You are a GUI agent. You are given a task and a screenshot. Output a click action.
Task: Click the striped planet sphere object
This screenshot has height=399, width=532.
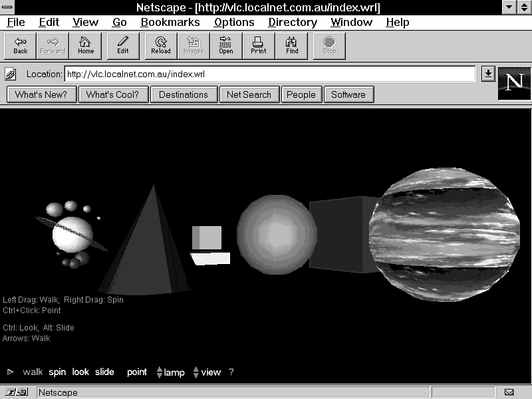pos(444,225)
